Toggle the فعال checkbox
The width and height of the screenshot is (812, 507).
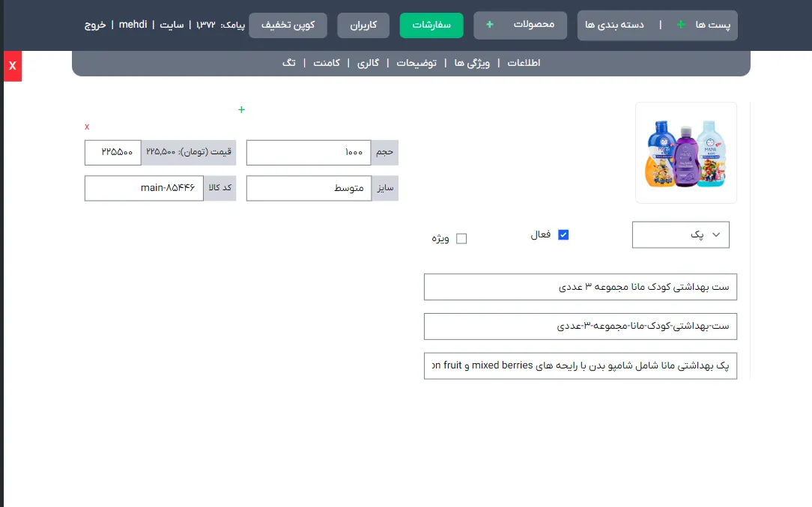[563, 234]
